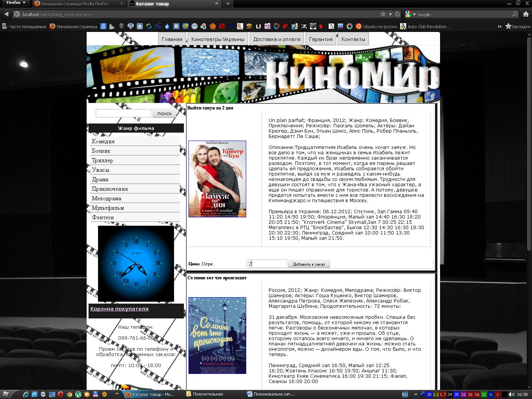Click 'Со мною вот что происходит' poster
The height and width of the screenshot is (399, 532).
click(217, 336)
